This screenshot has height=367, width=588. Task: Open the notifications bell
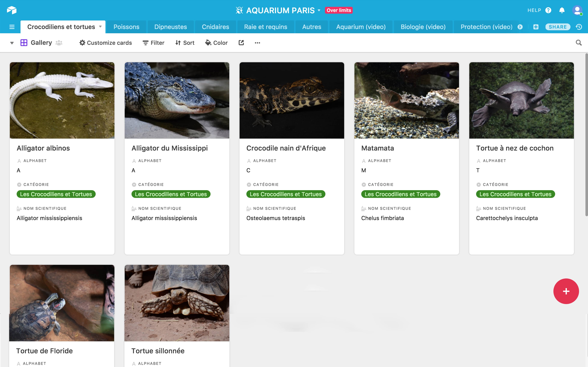[562, 10]
